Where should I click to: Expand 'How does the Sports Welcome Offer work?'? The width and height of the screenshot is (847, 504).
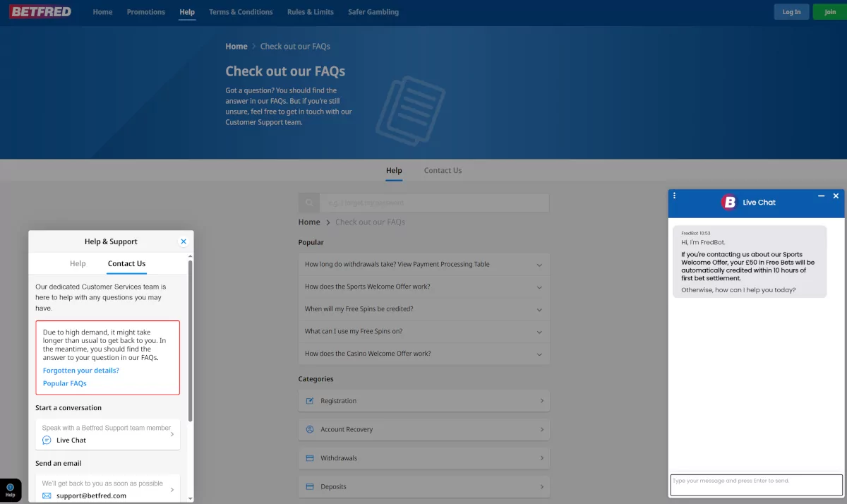pyautogui.click(x=423, y=287)
